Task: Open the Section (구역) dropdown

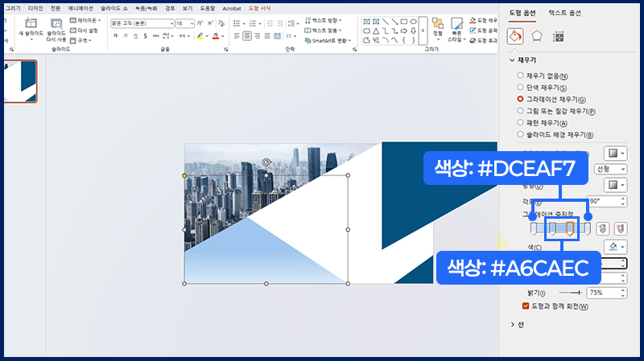Action: point(80,40)
